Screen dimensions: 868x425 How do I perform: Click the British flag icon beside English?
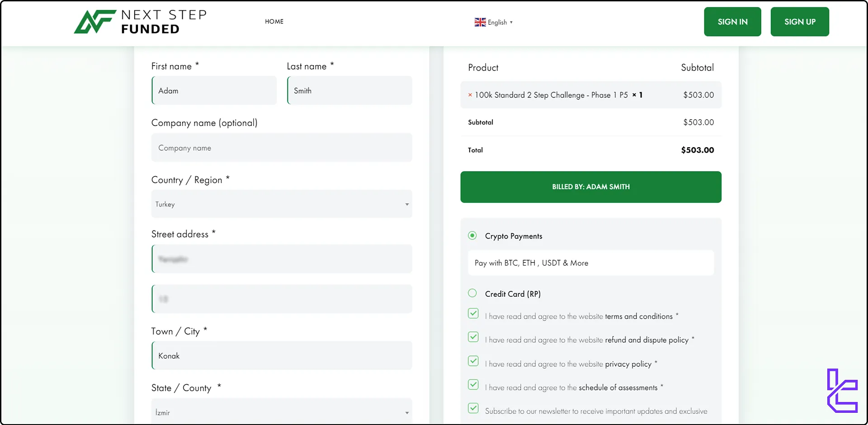pos(480,22)
